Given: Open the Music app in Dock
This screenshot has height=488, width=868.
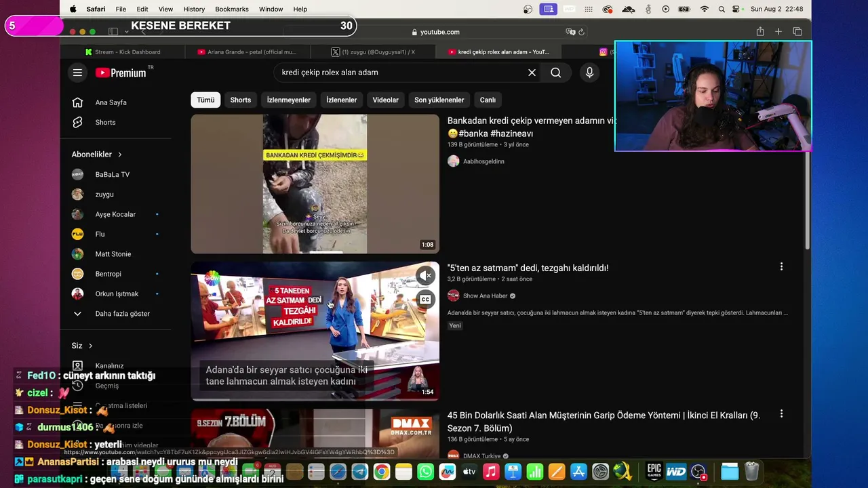Looking at the screenshot, I should (491, 472).
